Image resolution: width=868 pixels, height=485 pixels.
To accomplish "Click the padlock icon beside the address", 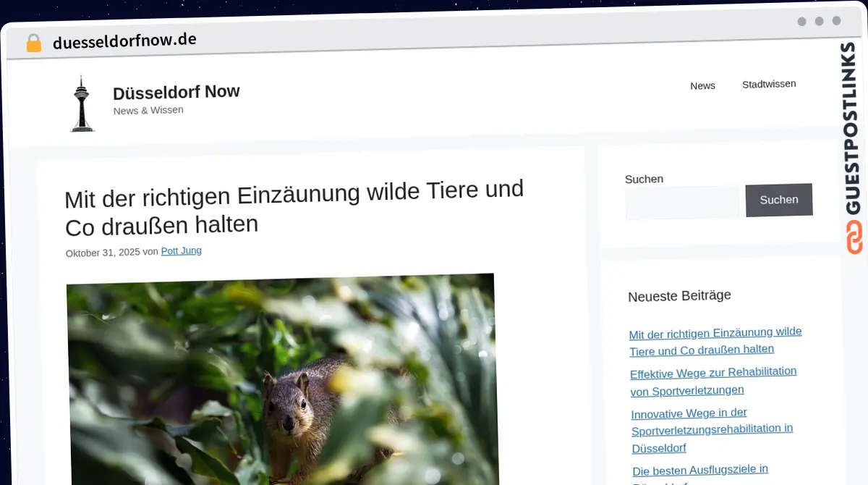I will pos(33,42).
